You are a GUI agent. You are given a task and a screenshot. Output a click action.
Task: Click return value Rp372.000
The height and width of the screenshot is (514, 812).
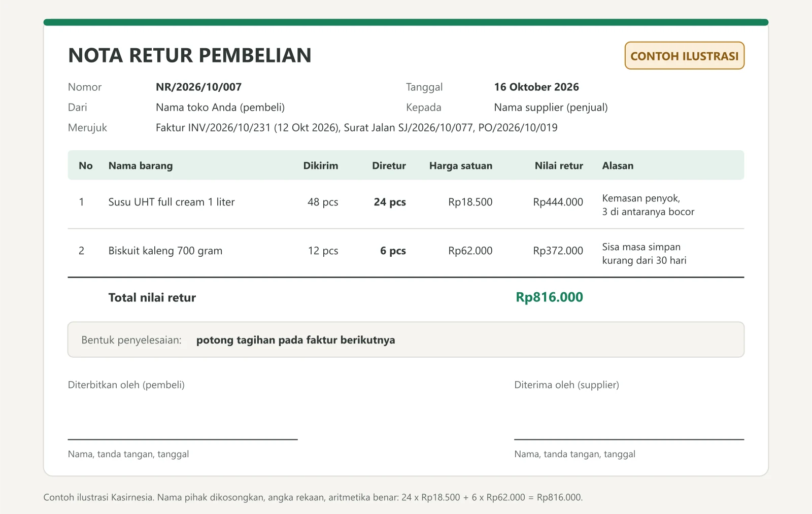(558, 251)
